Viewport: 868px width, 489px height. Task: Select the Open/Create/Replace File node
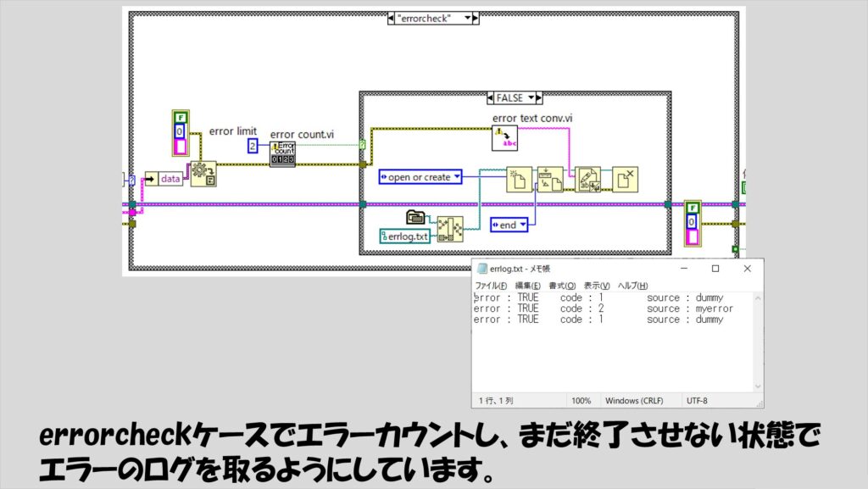pyautogui.click(x=518, y=180)
